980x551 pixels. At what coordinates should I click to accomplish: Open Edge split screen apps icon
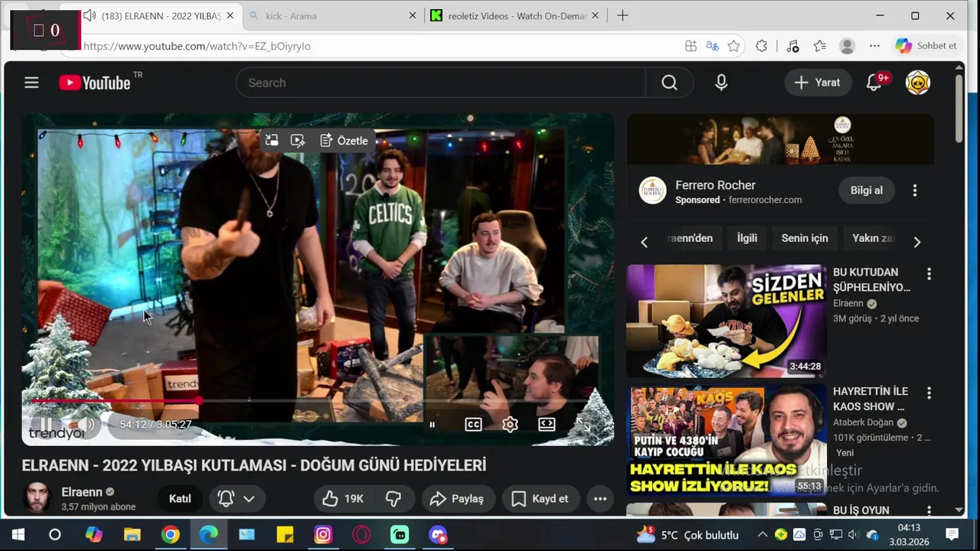point(691,46)
